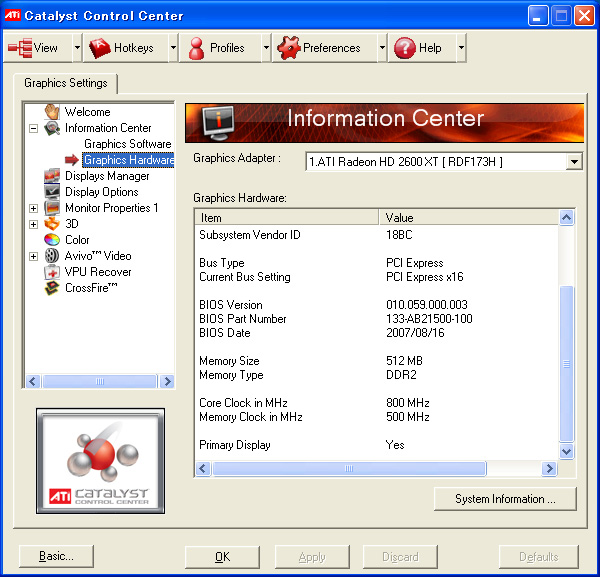The height and width of the screenshot is (577, 600).
Task: Open the View menu
Action: [x=35, y=48]
